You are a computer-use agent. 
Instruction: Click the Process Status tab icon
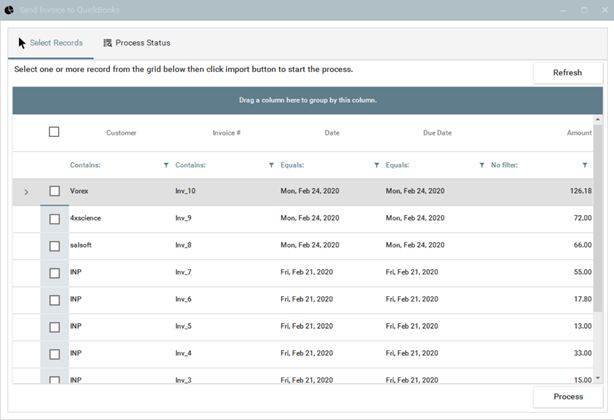[108, 43]
